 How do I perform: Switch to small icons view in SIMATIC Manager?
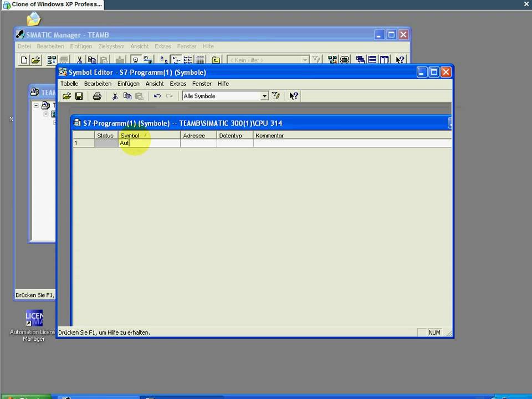pos(176,60)
